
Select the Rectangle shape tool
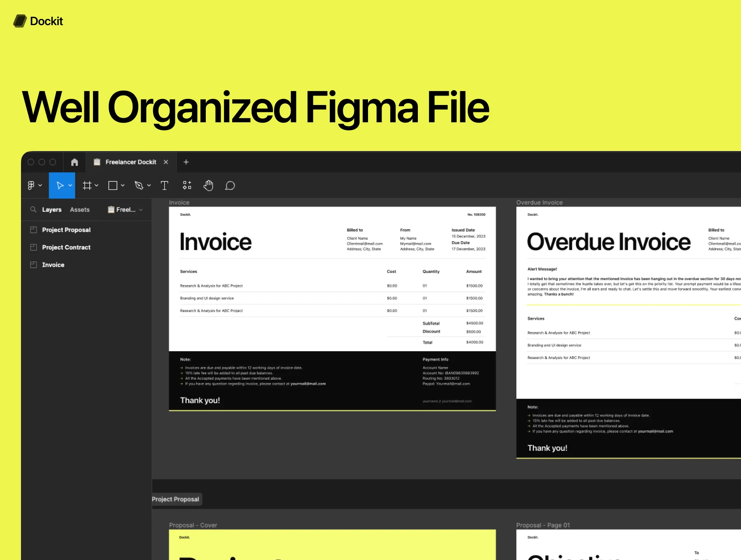click(x=113, y=185)
